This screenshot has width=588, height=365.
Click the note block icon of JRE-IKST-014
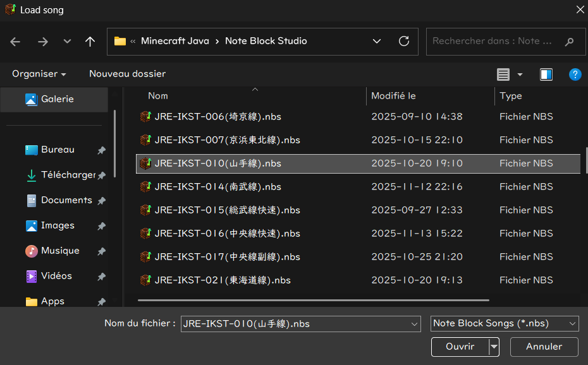[x=145, y=187]
